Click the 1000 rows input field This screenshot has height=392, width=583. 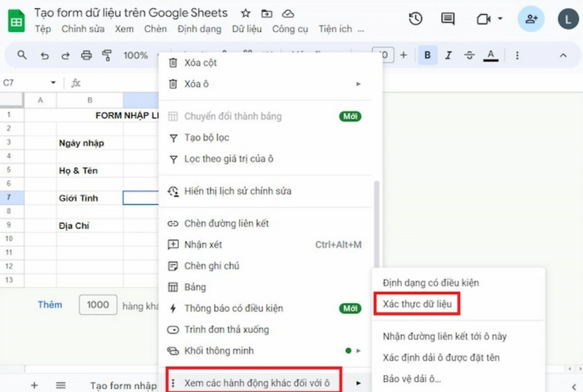[98, 305]
